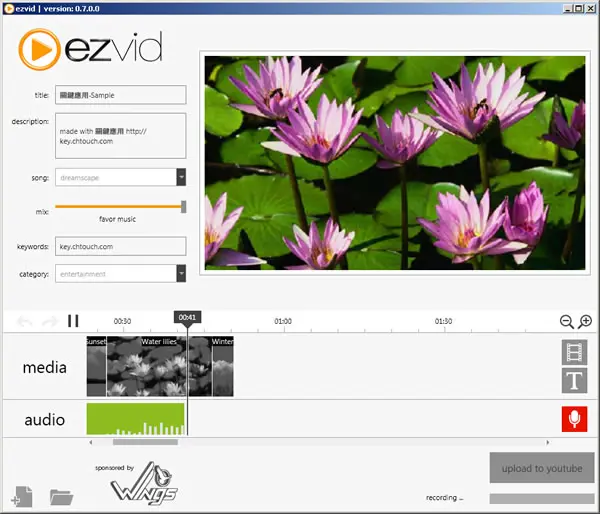
Task: Open the song dropdown arrow
Action: pos(181,177)
